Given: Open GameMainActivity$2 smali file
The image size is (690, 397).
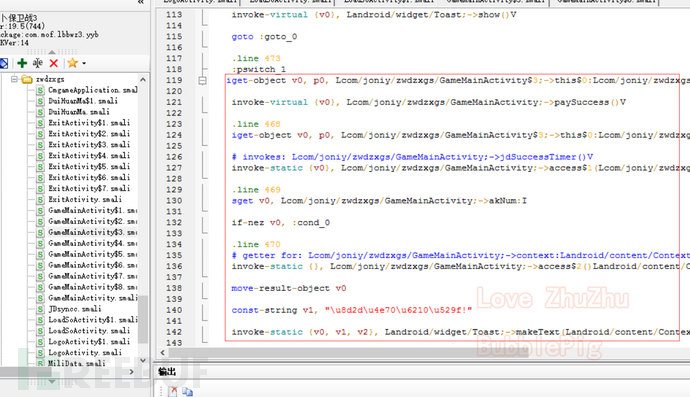Looking at the screenshot, I should [x=92, y=221].
